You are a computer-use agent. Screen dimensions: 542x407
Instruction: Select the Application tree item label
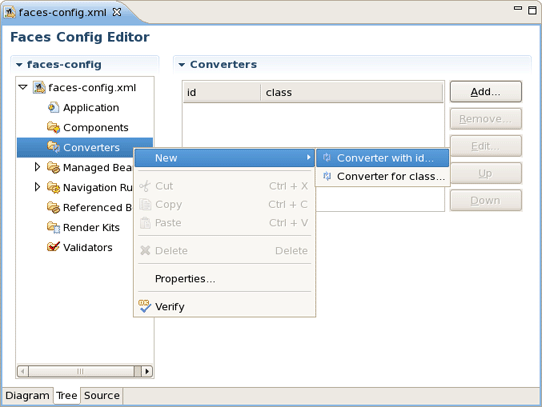click(x=91, y=108)
